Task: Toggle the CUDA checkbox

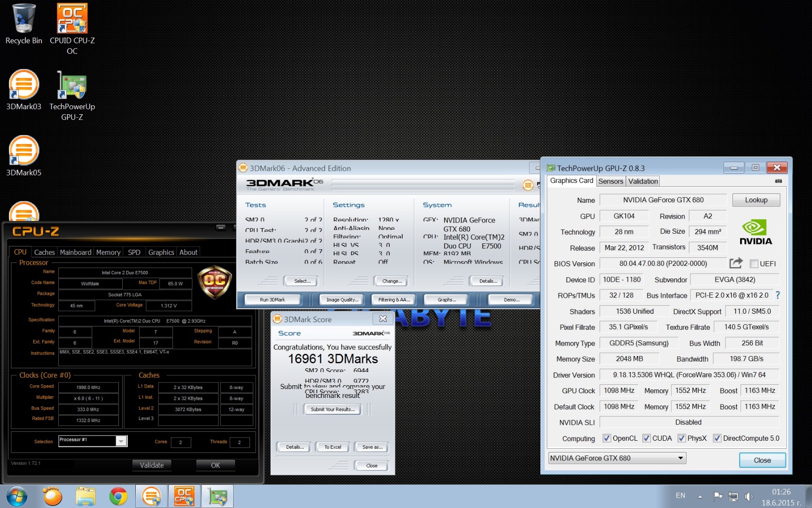Action: pyautogui.click(x=647, y=438)
